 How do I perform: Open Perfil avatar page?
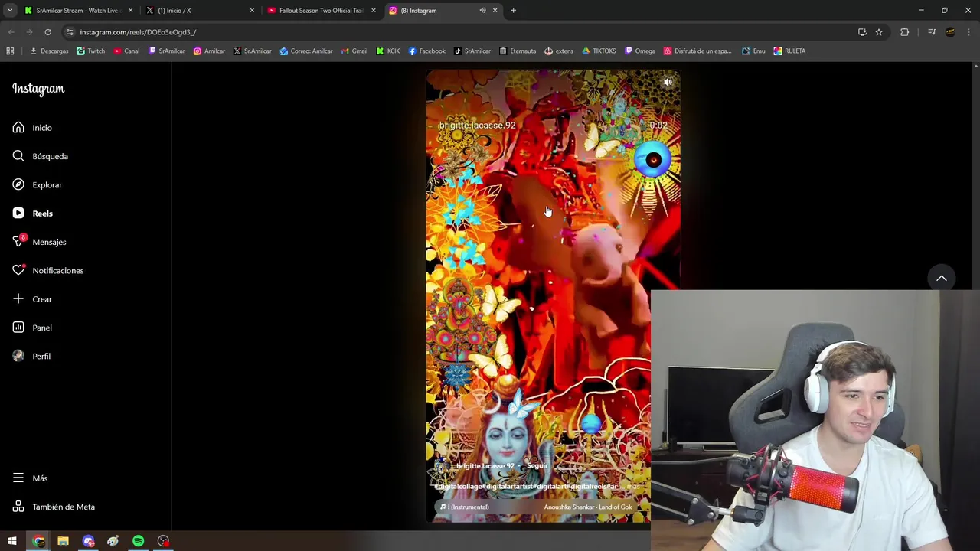click(31, 357)
